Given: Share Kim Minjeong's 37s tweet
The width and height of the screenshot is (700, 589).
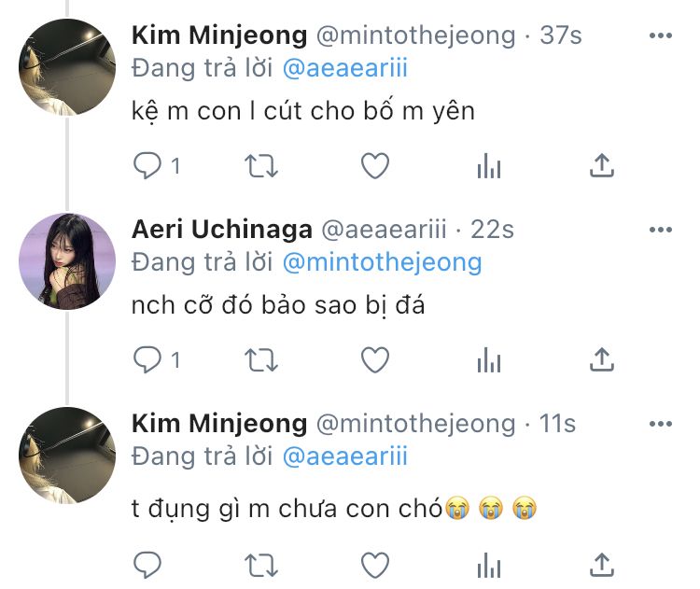Looking at the screenshot, I should pos(603,166).
